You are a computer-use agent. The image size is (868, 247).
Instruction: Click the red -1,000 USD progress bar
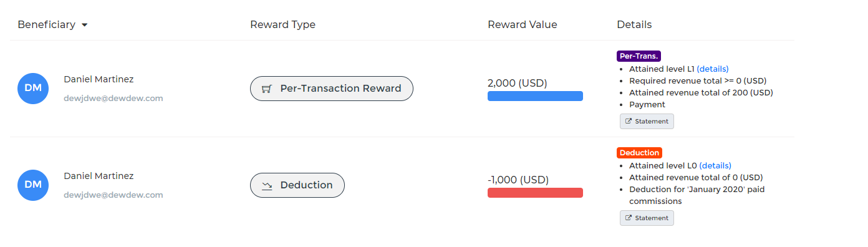tap(535, 193)
